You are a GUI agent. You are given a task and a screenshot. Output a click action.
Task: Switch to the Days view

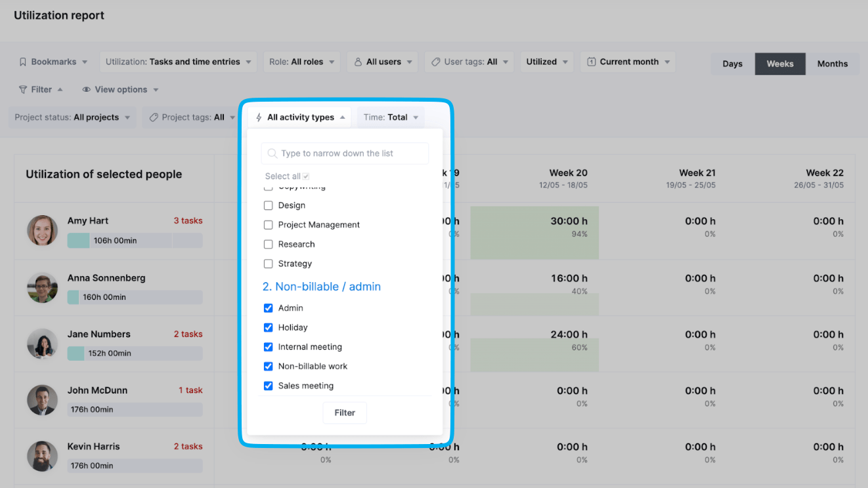pyautogui.click(x=733, y=64)
